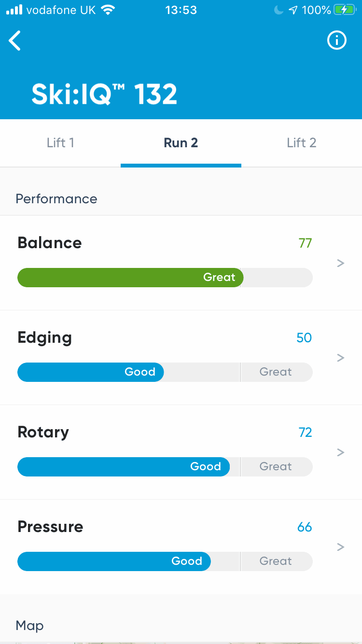The image size is (362, 644).
Task: Switch to the Lift 2 tab
Action: pos(301,143)
